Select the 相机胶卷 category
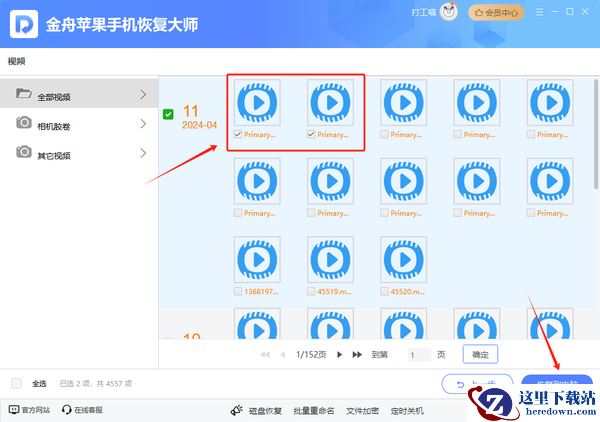600x422 pixels. (79, 124)
